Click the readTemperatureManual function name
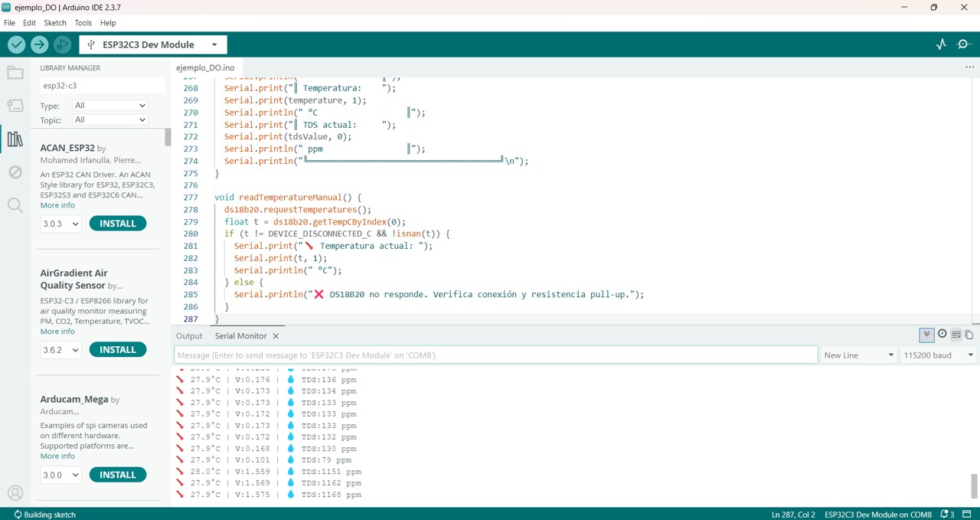This screenshot has height=520, width=980. 290,198
